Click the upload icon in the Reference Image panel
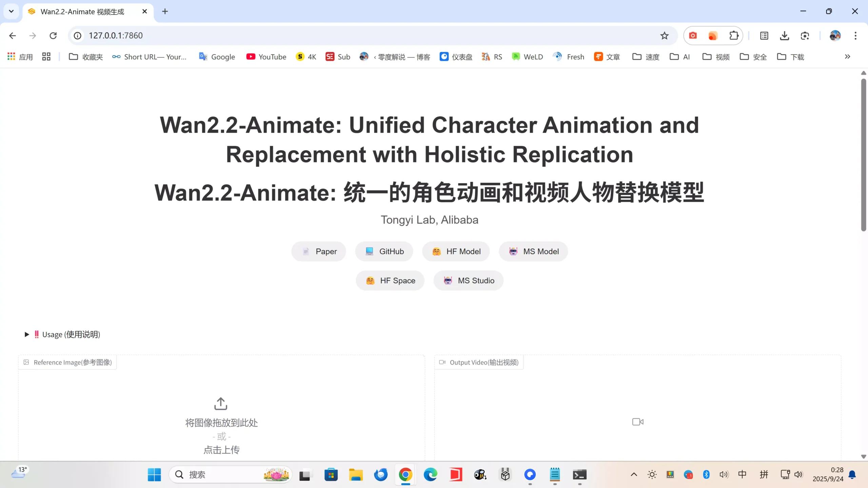Image resolution: width=868 pixels, height=488 pixels. (221, 403)
